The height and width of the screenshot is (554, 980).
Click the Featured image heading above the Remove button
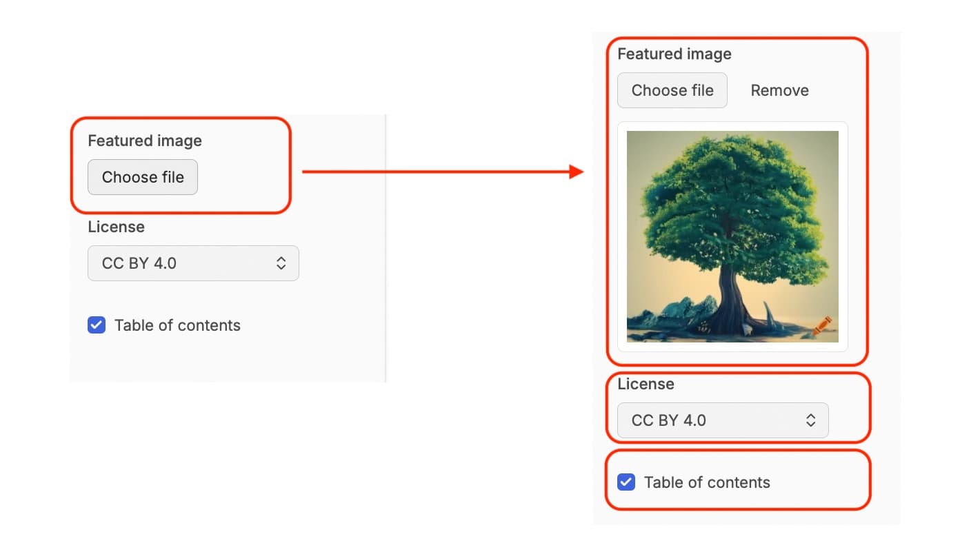coord(674,54)
